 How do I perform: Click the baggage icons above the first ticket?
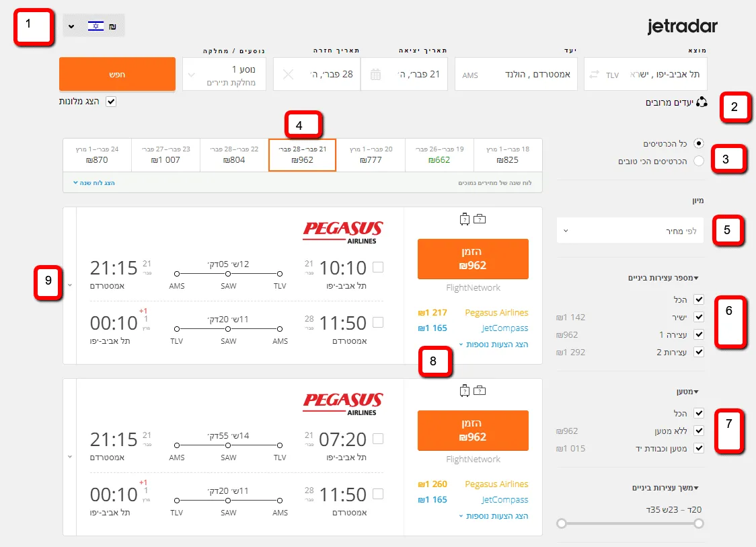click(473, 219)
